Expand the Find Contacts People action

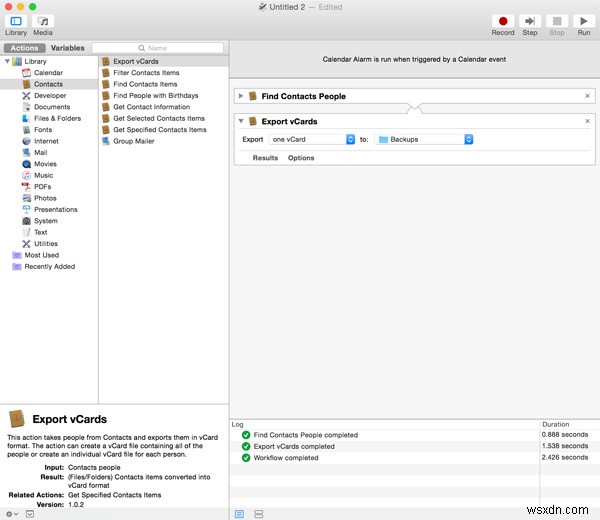(241, 96)
